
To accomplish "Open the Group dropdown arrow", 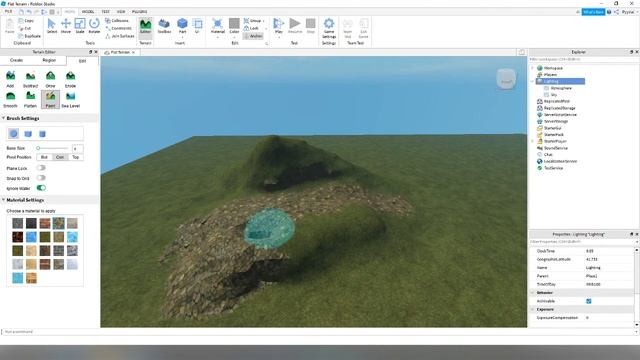I will click(264, 21).
